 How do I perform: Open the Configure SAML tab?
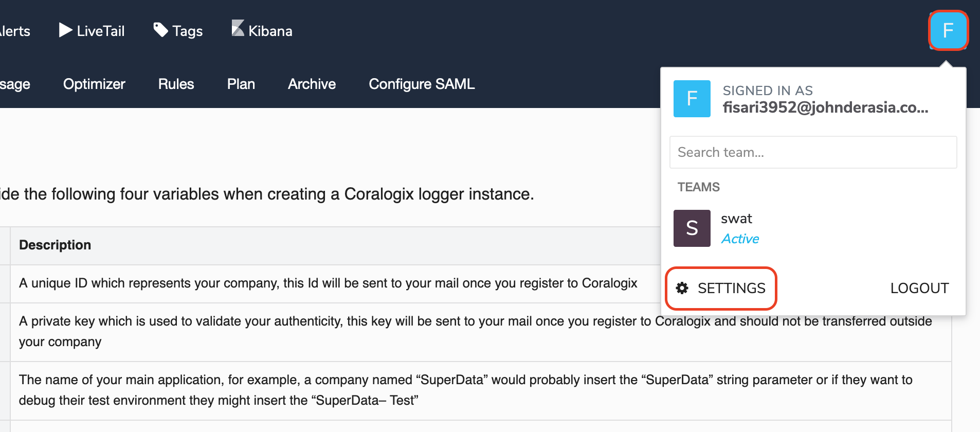tap(422, 84)
